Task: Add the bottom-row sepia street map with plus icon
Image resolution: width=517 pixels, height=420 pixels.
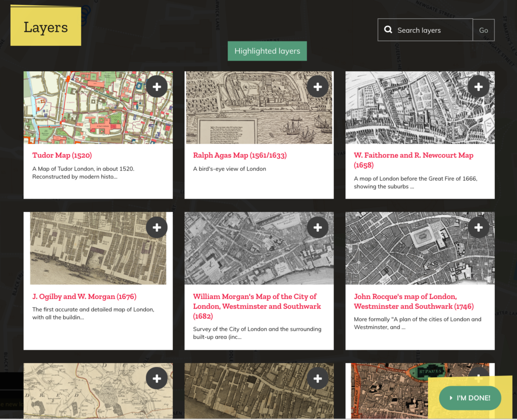Action: [x=318, y=379]
